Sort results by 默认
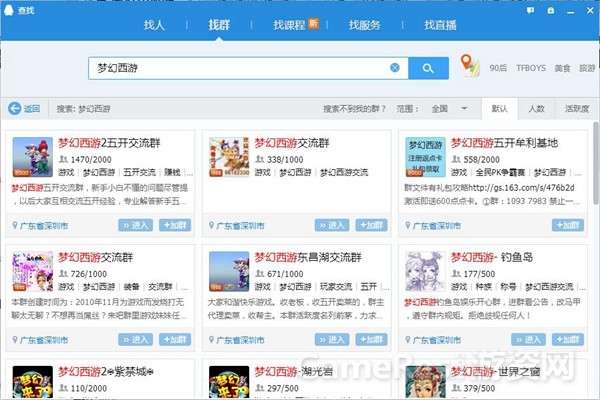 [499, 109]
